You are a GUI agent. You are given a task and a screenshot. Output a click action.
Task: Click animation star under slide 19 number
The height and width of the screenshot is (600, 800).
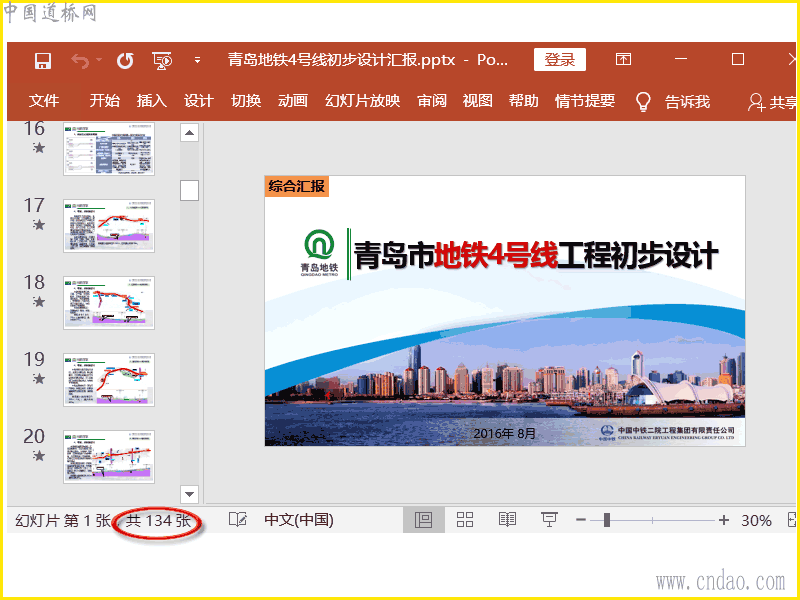coord(39,379)
